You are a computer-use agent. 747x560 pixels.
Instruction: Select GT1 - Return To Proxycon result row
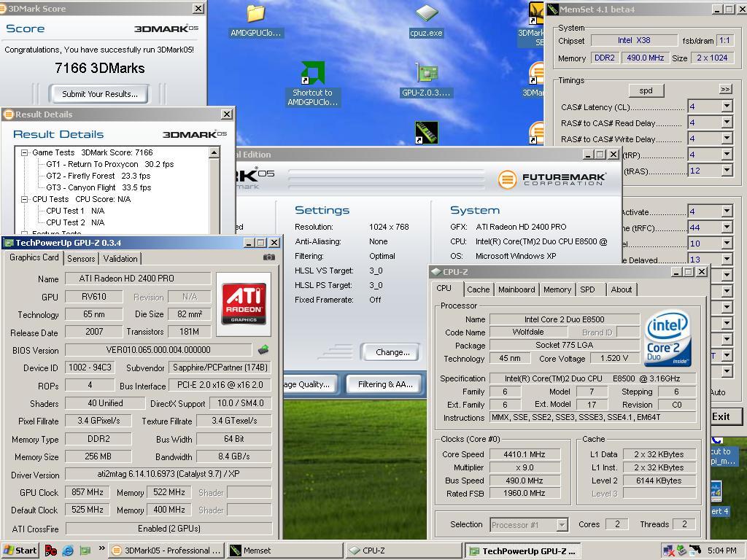point(110,164)
